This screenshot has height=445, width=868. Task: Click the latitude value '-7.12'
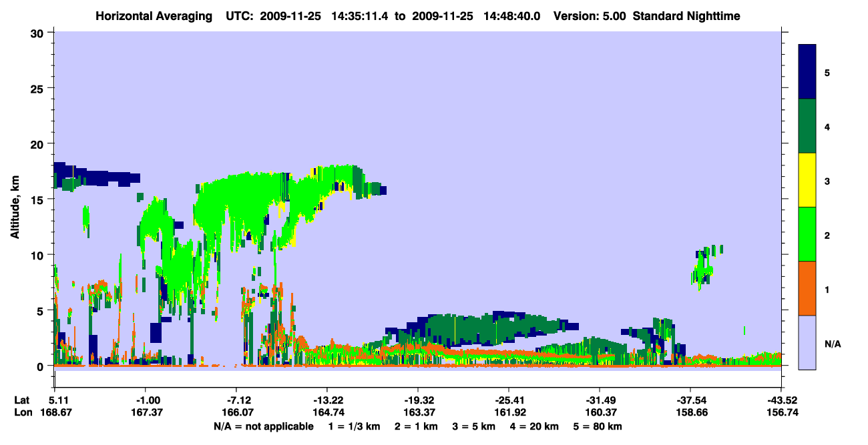pyautogui.click(x=236, y=400)
